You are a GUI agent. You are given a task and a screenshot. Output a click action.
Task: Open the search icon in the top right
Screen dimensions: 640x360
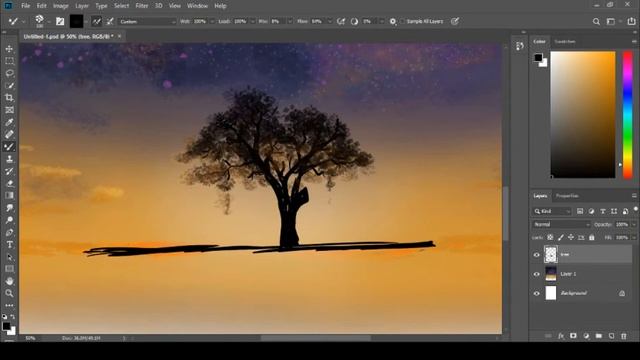click(596, 22)
